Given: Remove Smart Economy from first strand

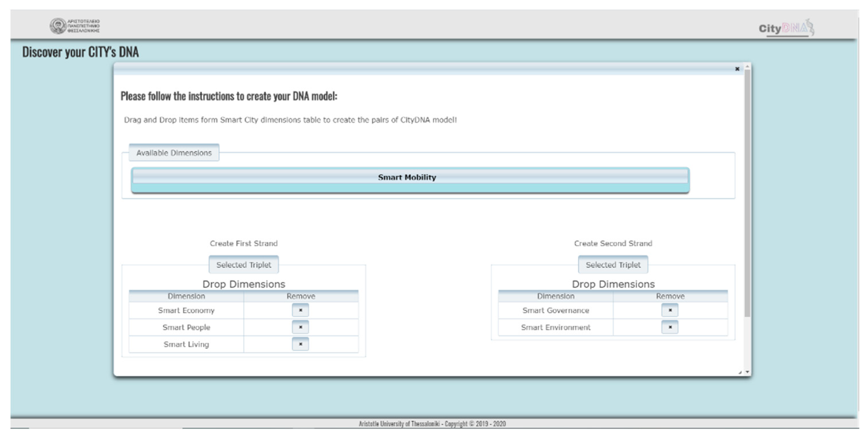Looking at the screenshot, I should pyautogui.click(x=300, y=310).
